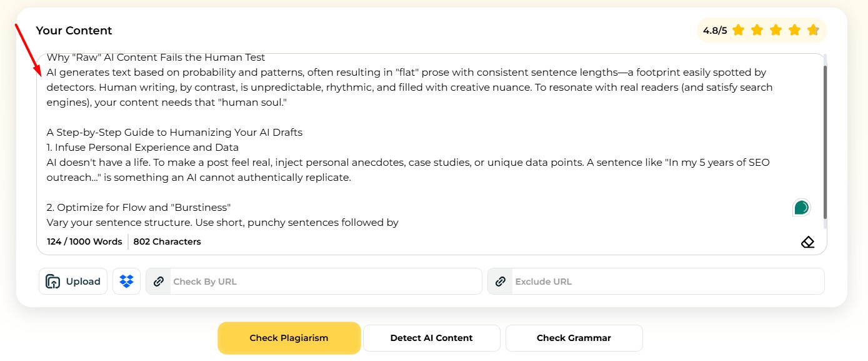Click the eraser icon to clear content

[x=807, y=242]
